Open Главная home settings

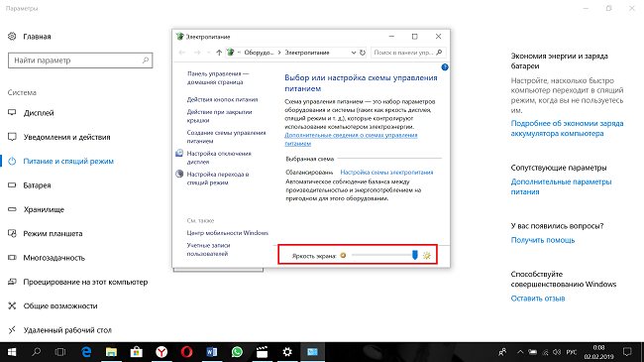tap(30, 37)
